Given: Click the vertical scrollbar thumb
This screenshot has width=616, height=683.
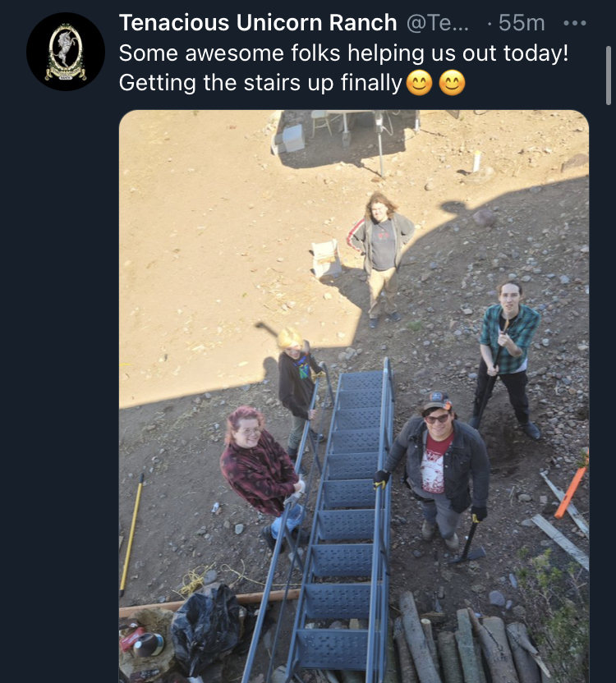Looking at the screenshot, I should tap(609, 76).
